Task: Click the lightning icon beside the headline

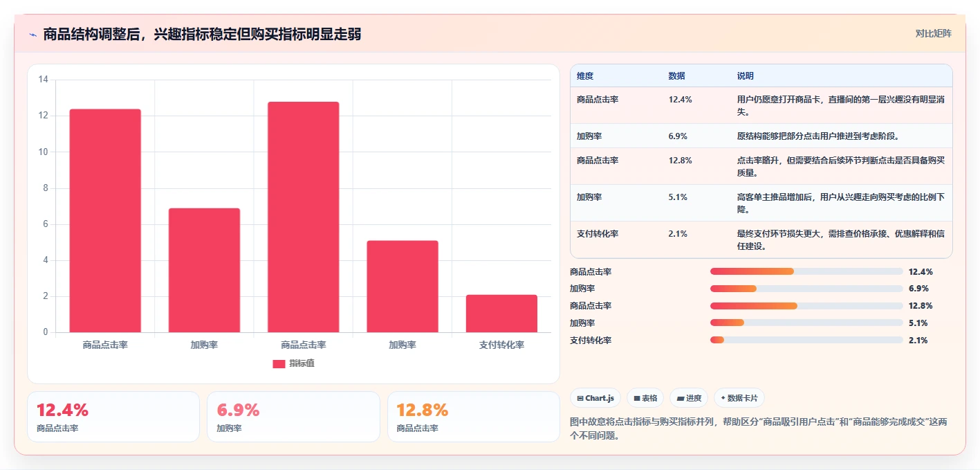Action: pos(33,35)
